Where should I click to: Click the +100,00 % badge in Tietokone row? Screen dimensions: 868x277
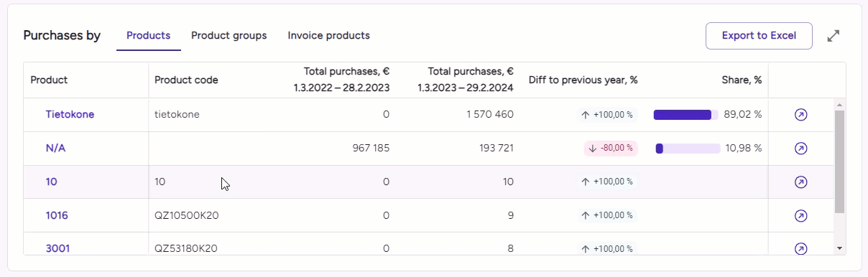[606, 115]
